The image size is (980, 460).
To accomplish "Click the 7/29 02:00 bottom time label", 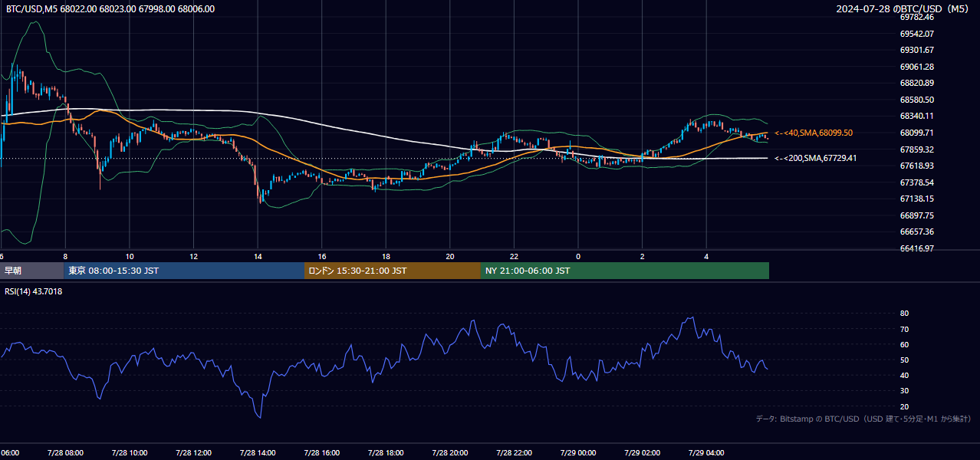I will tap(642, 452).
